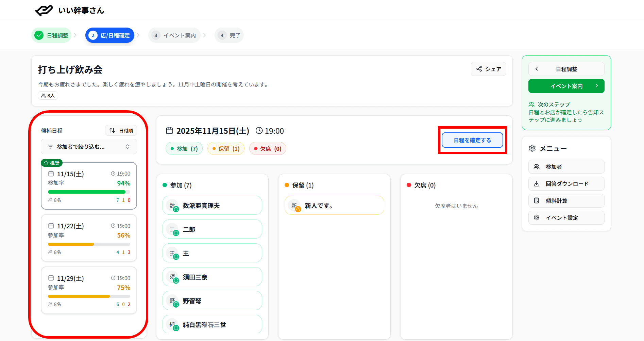
Task: Click the share icon next to シェア
Action: coord(479,69)
